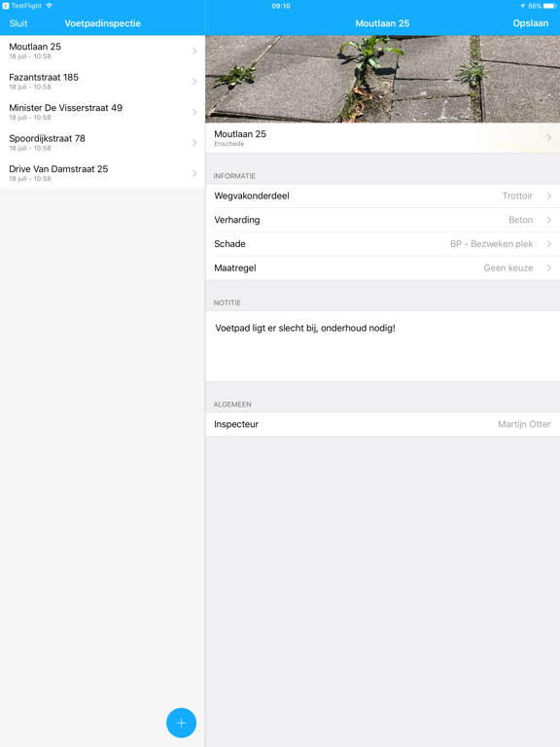
Task: Change Schade value BP - Bezweken plek
Action: click(x=383, y=244)
